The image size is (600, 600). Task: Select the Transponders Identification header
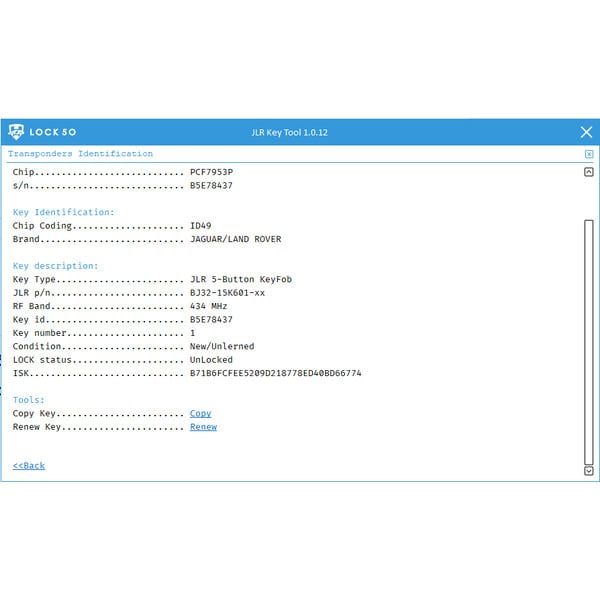point(81,154)
